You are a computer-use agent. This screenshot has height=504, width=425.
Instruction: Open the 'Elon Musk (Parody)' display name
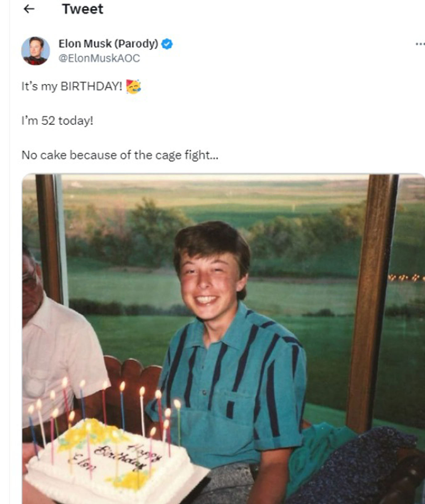tap(108, 44)
